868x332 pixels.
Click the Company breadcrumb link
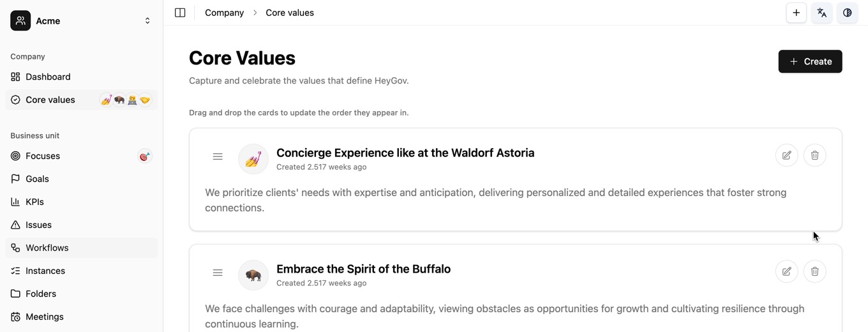coord(224,13)
